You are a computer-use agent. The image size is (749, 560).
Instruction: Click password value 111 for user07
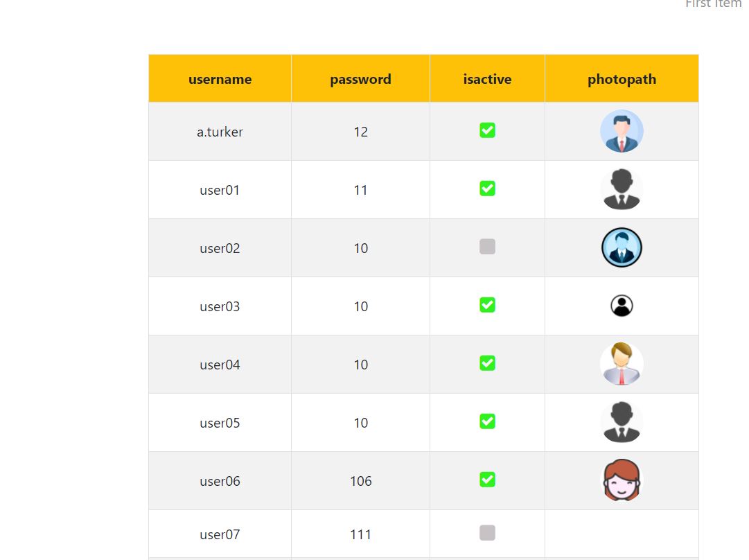pyautogui.click(x=361, y=534)
